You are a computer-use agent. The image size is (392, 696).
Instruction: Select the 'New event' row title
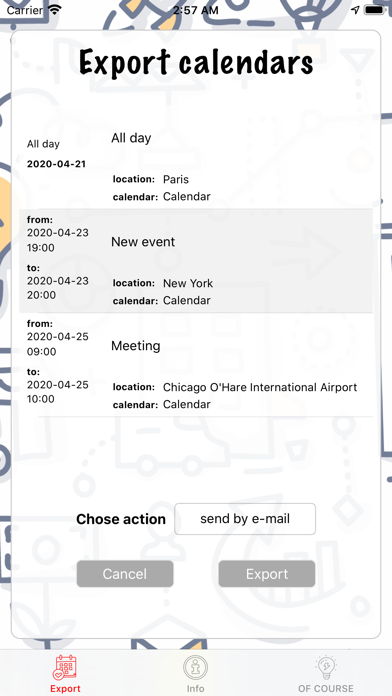coord(143,242)
